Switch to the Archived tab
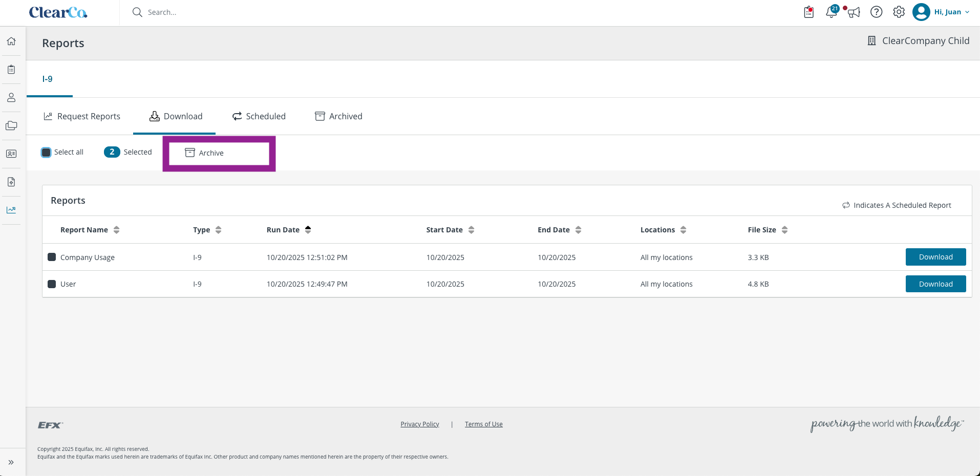Screen dimensions: 980x476 click(338, 116)
